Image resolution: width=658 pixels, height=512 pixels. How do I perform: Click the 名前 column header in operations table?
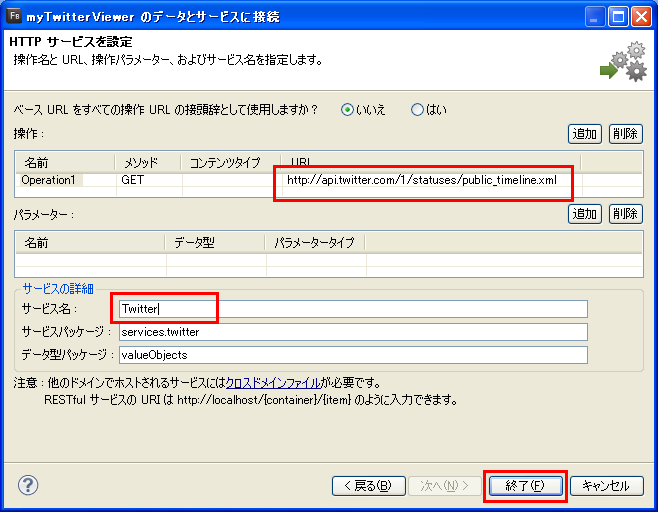(65, 162)
